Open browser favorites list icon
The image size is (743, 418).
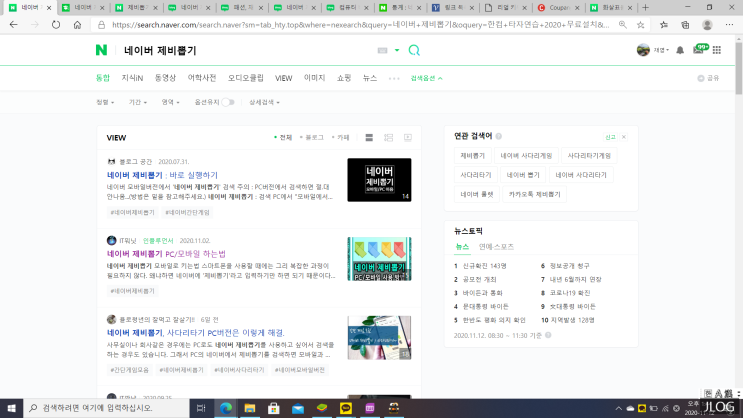tap(664, 25)
